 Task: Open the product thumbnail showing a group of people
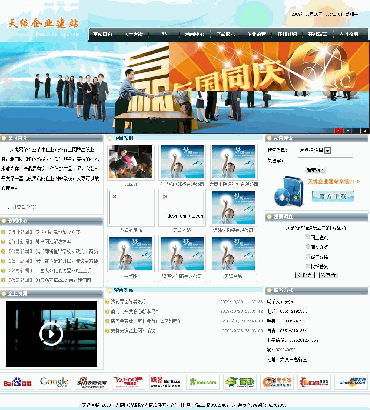(x=131, y=162)
